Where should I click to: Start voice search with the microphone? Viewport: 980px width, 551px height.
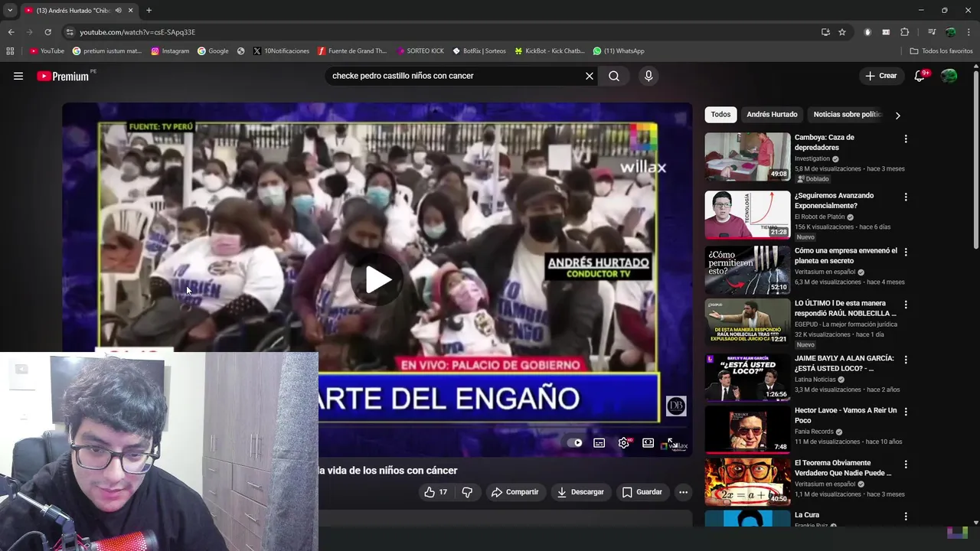pyautogui.click(x=648, y=76)
